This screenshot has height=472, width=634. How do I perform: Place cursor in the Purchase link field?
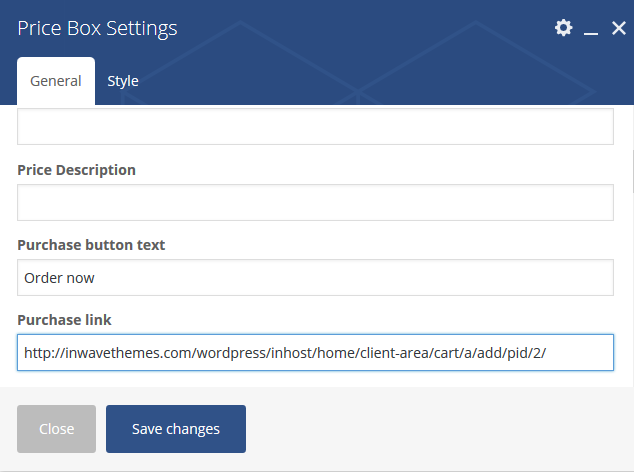coord(315,352)
